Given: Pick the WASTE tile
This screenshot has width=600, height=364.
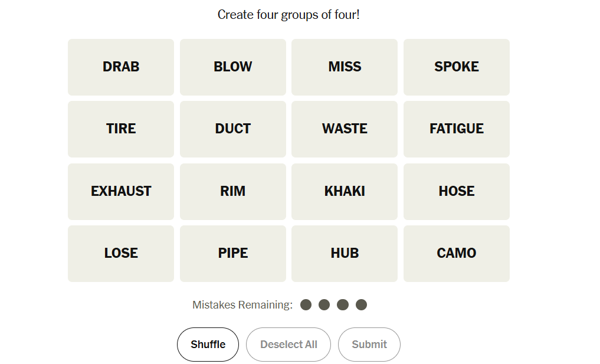Looking at the screenshot, I should tap(345, 129).
